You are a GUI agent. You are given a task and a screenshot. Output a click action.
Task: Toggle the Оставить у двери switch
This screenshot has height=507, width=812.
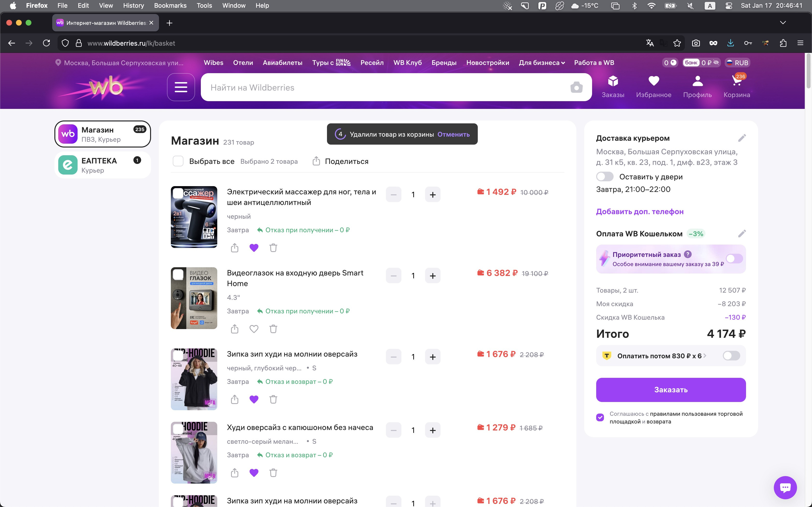(605, 177)
